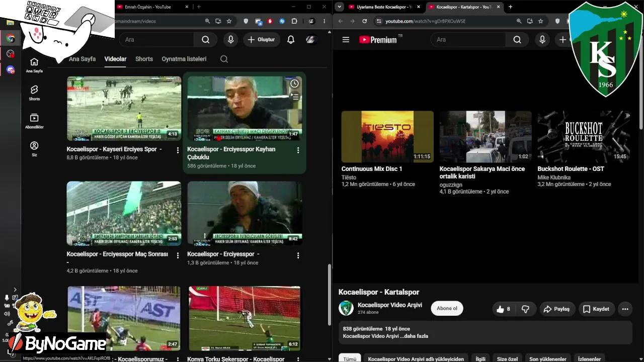Switch to the channel Shorts tab
Viewport: 644px width, 362px height.
[144, 59]
